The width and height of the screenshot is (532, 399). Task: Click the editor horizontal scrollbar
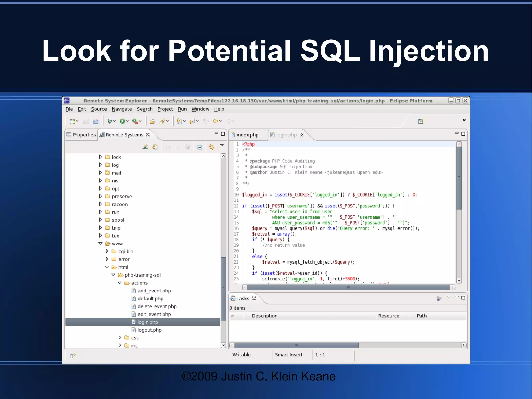349,287
